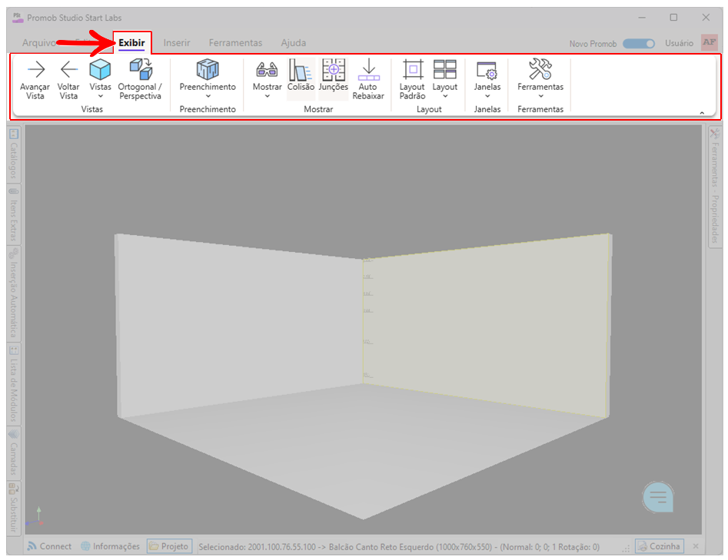Click the right wall in the 3D view

point(485,325)
